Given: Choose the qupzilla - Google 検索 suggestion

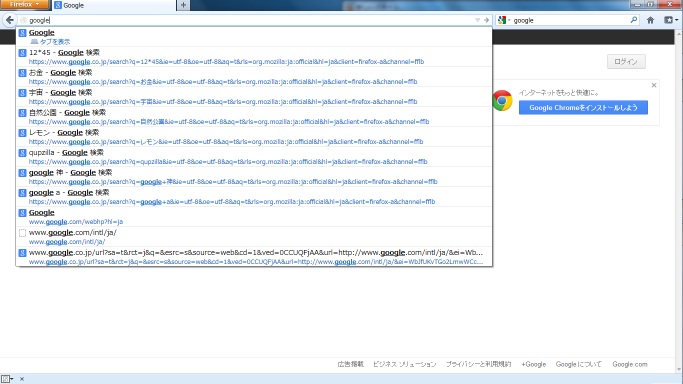Looking at the screenshot, I should 254,157.
